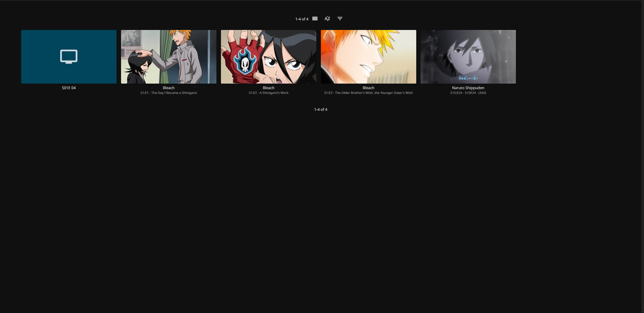
Task: Open the filter options icon
Action: tap(340, 19)
